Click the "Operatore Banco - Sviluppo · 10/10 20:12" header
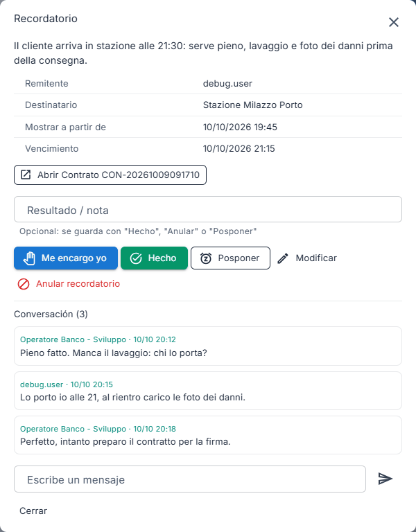 tap(98, 339)
